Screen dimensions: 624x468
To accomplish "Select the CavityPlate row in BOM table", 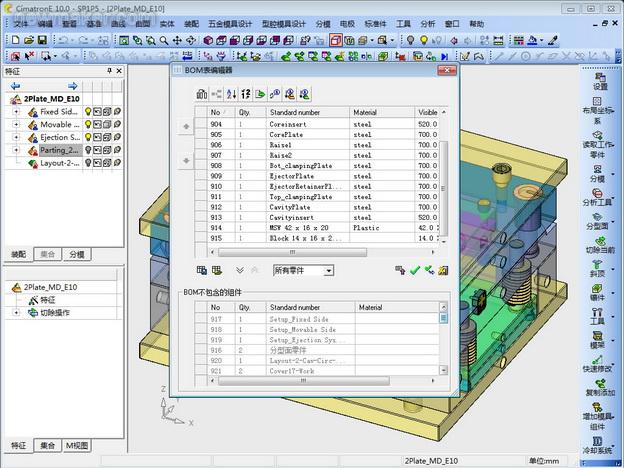I will point(318,207).
